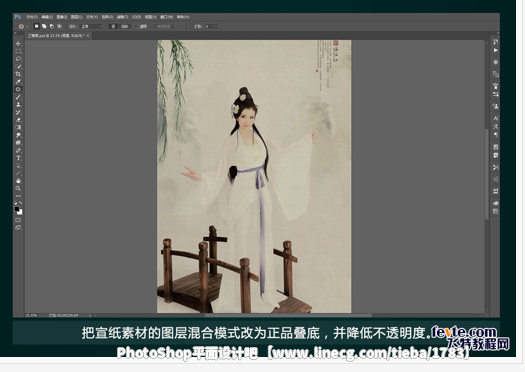Close the open .psd document tab
The width and height of the screenshot is (525, 372).
88,35
